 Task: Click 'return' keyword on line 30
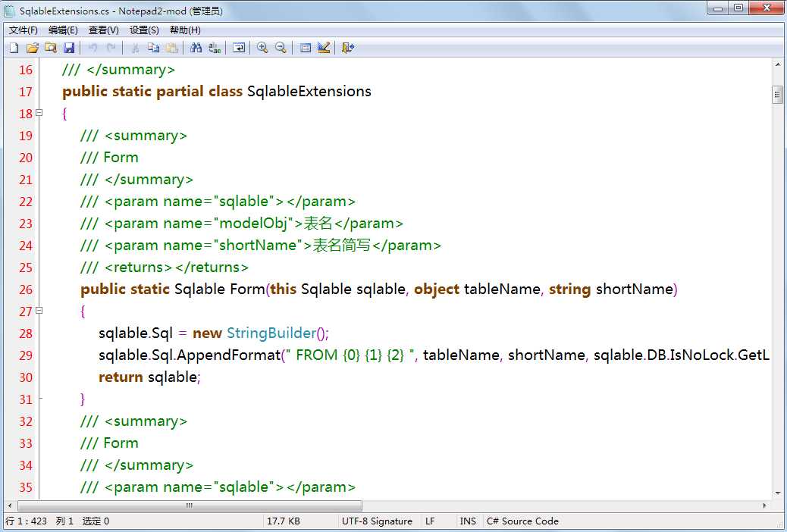(x=121, y=377)
